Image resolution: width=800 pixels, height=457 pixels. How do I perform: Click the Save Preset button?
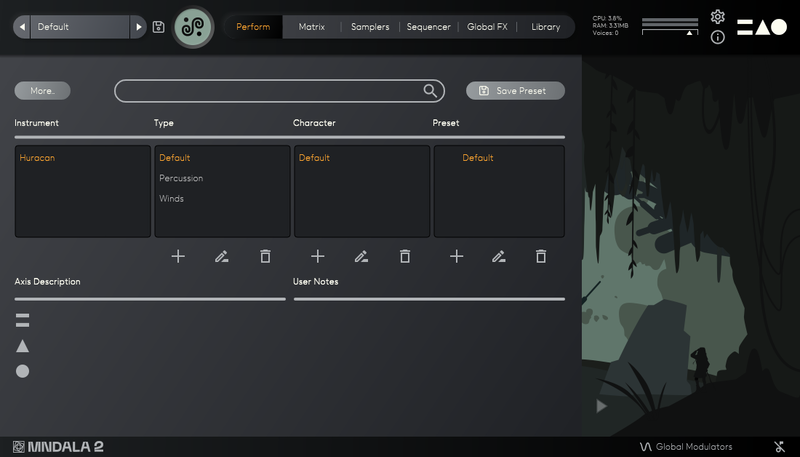[x=515, y=91]
